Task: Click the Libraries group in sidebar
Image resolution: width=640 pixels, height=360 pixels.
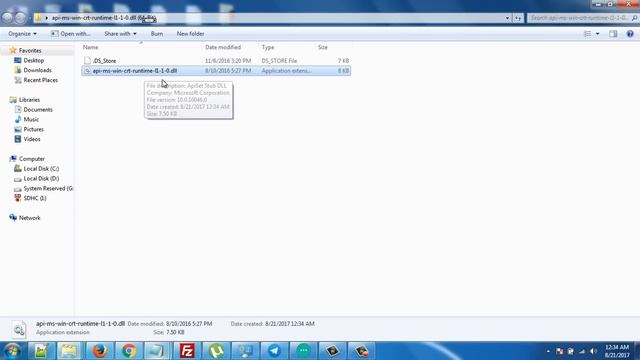Action: point(29,100)
